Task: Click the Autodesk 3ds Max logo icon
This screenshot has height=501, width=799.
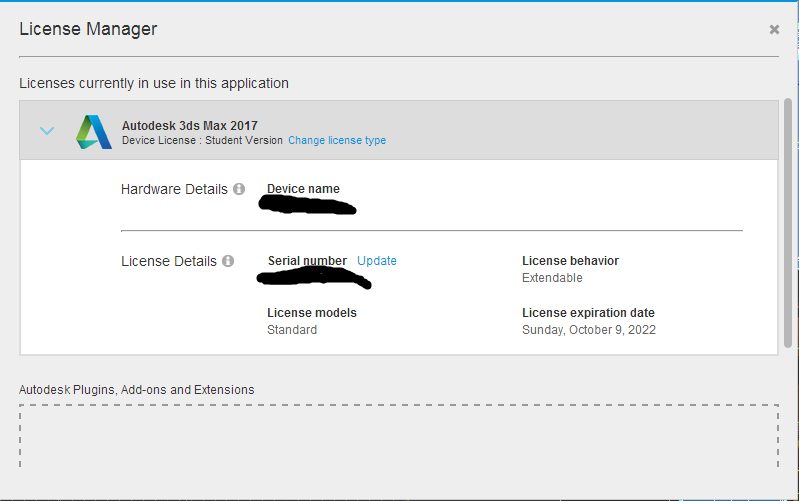Action: 94,132
